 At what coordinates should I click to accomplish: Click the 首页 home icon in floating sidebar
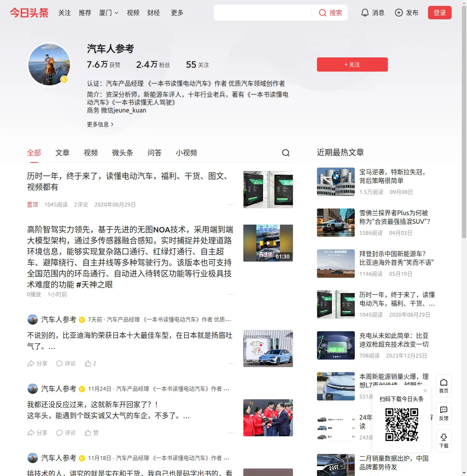[444, 386]
